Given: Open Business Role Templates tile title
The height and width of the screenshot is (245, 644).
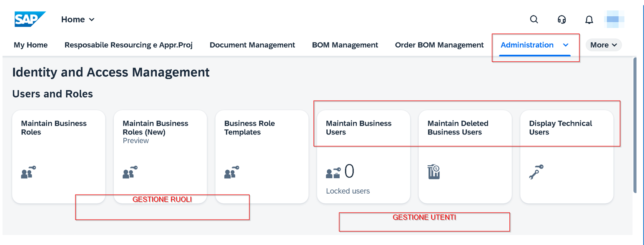Looking at the screenshot, I should [x=249, y=128].
